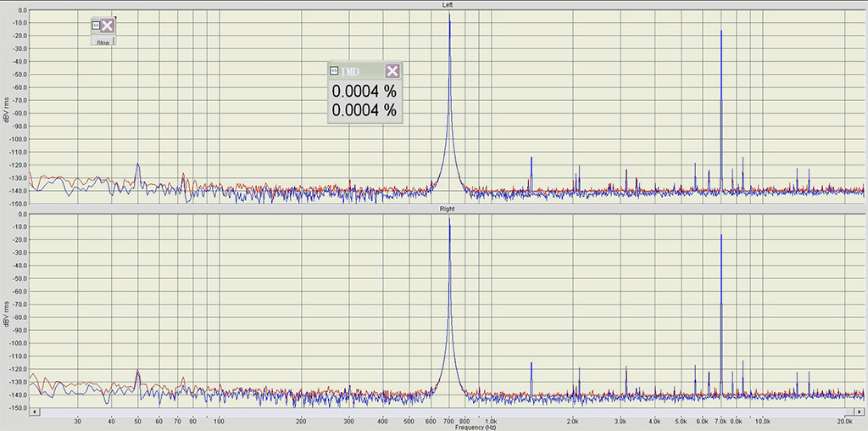Screen dimensions: 868x431
Task: Close the IMD readout window
Action: [392, 70]
